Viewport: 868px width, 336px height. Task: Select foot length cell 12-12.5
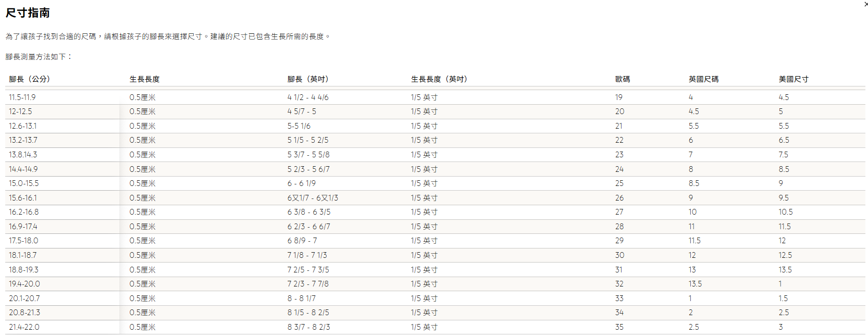pos(20,111)
